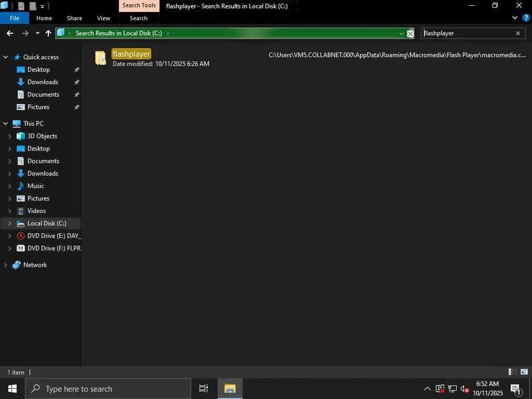
Task: Select Quick access in navigation pane
Action: coord(41,57)
